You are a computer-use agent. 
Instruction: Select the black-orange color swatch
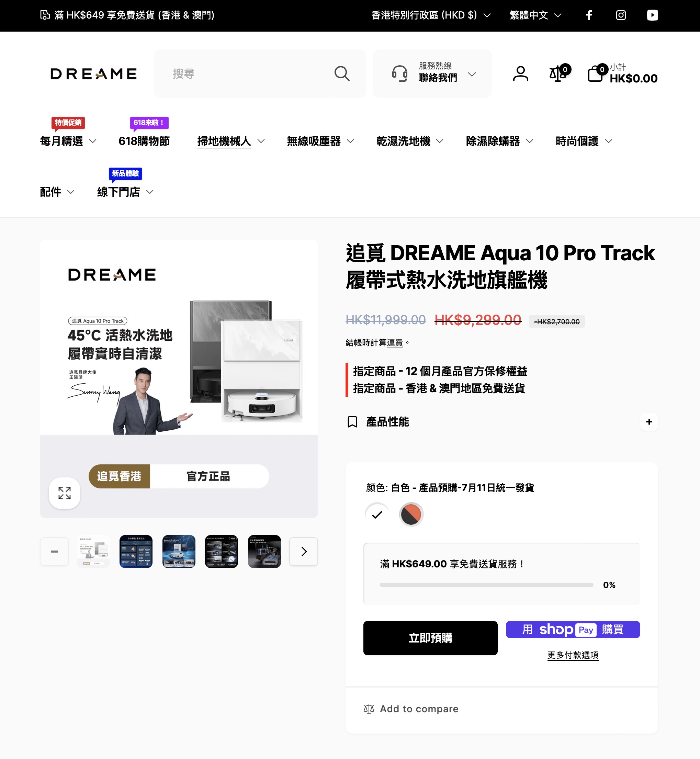click(x=411, y=514)
